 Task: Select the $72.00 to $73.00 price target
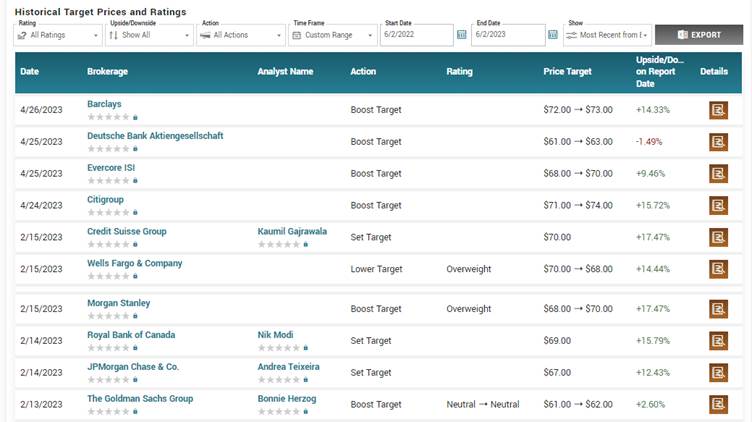click(x=578, y=110)
